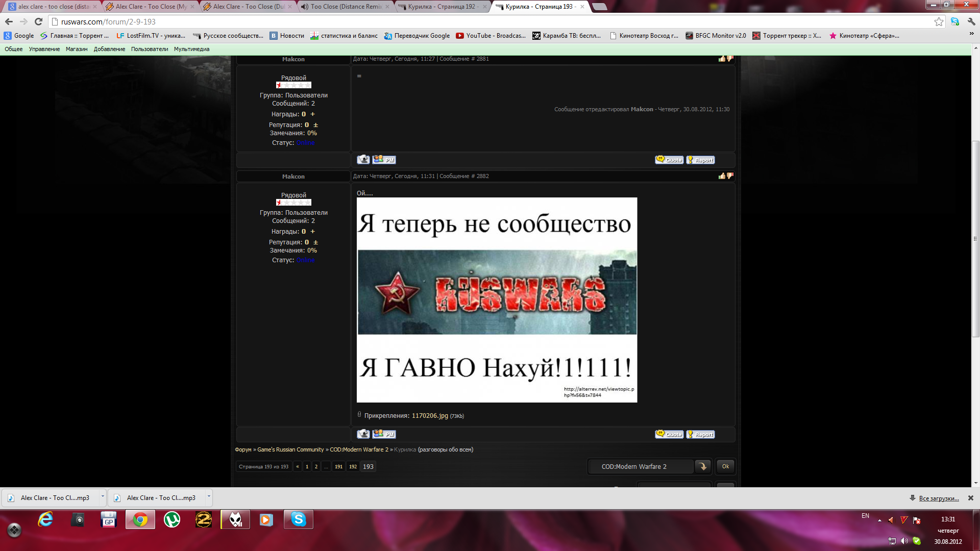This screenshot has height=551, width=980.
Task: Send PM to Makcon under message 2881
Action: 384,160
